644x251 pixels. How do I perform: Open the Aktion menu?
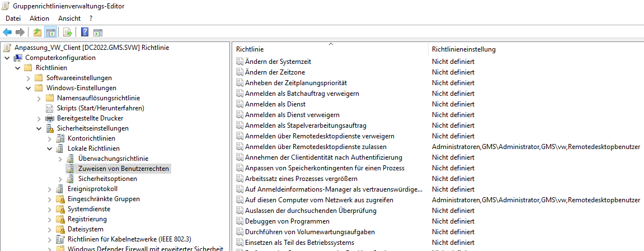pos(39,18)
